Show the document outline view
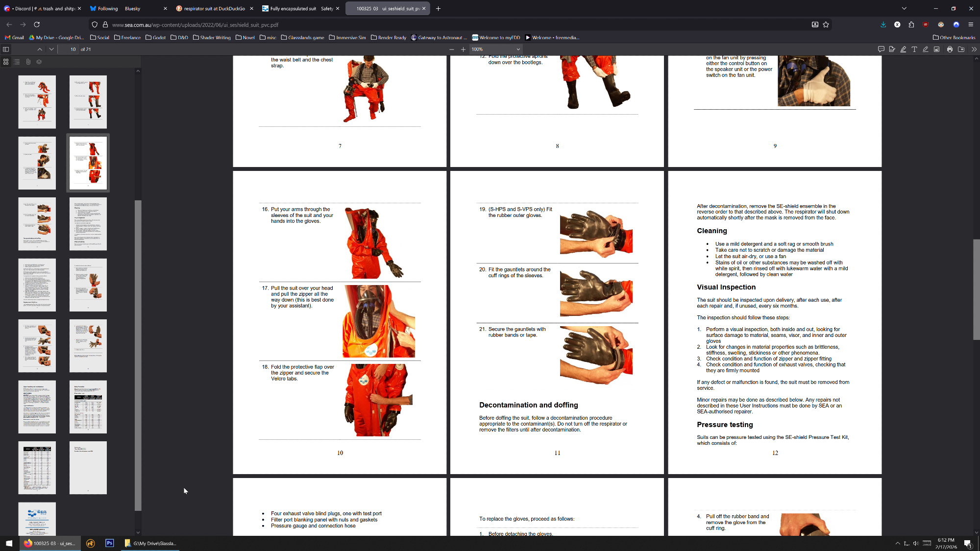The height and width of the screenshot is (551, 980). [x=17, y=62]
